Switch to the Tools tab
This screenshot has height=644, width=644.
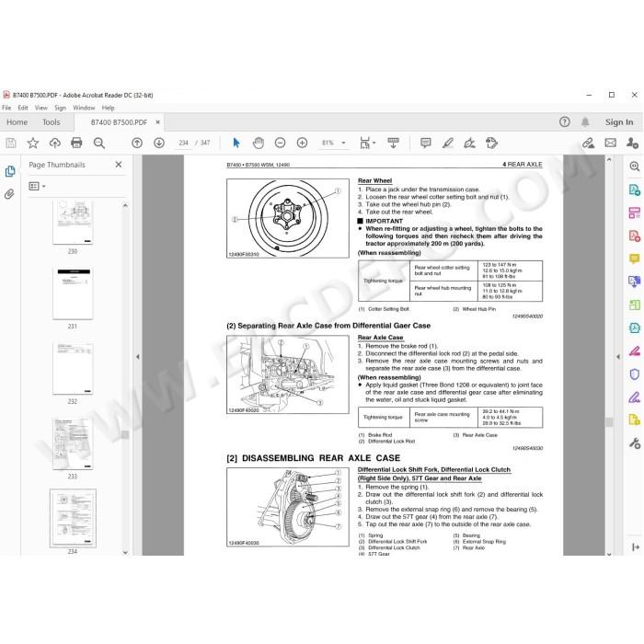pos(51,122)
